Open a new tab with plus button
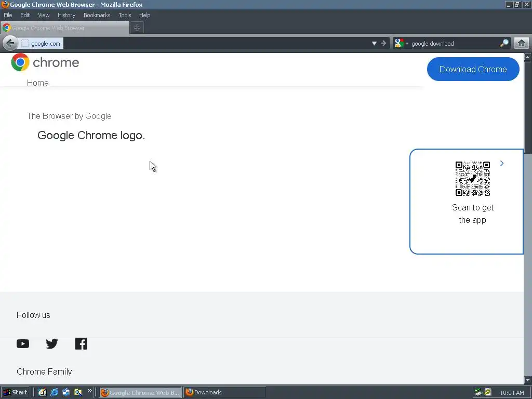 tap(137, 28)
